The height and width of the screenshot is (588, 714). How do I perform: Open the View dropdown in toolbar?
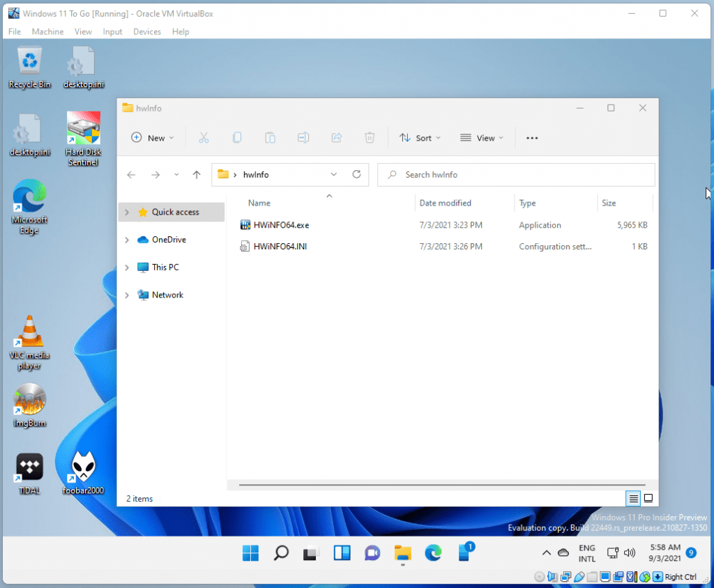pyautogui.click(x=482, y=138)
